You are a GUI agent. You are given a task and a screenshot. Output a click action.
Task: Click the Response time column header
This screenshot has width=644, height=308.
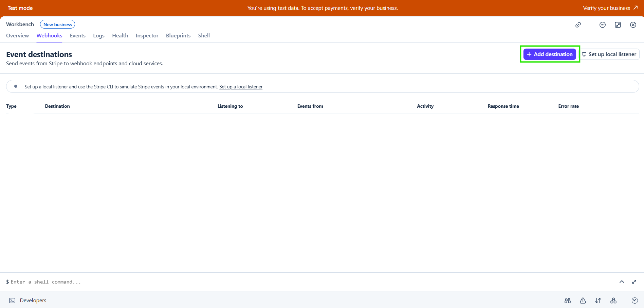503,106
